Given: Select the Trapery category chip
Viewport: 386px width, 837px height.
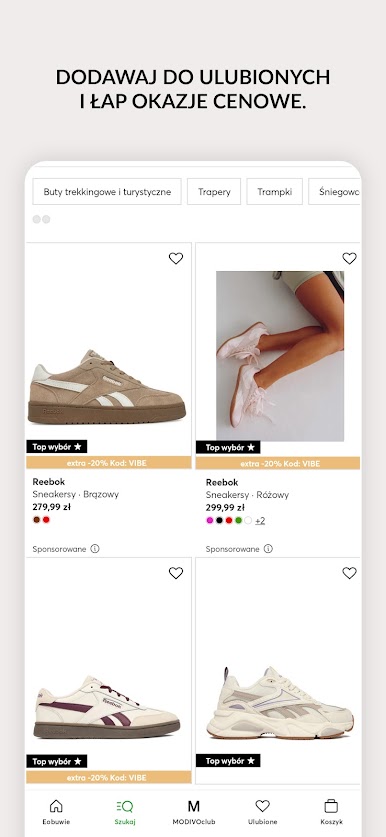Looking at the screenshot, I should tap(214, 192).
